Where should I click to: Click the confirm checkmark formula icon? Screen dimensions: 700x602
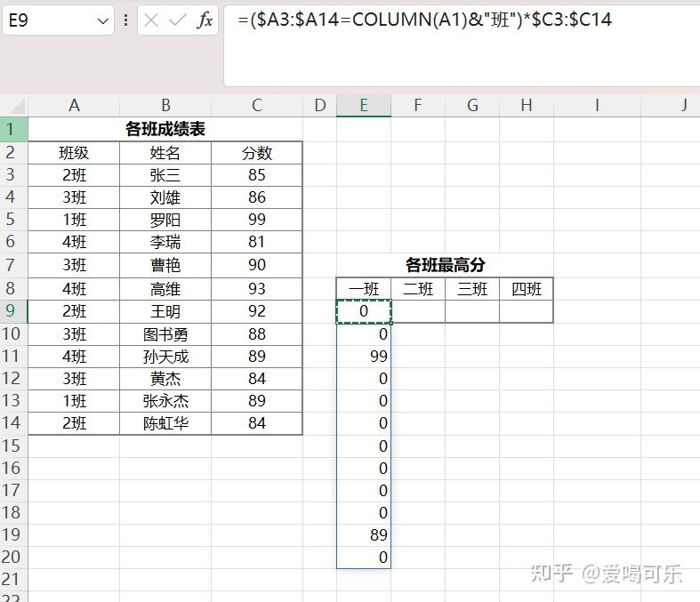click(x=177, y=20)
